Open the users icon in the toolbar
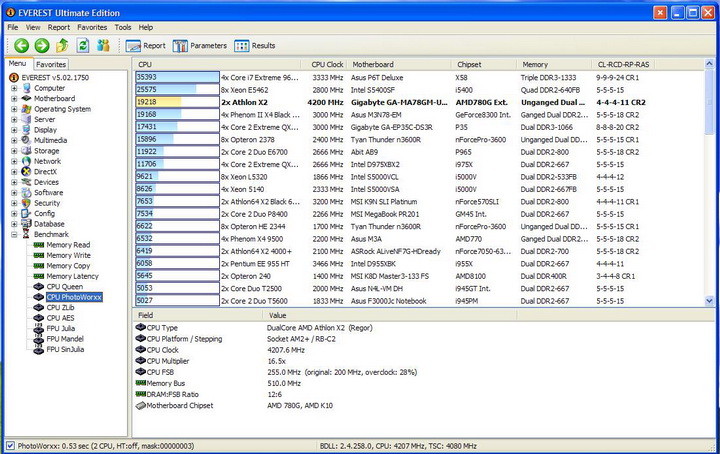This screenshot has height=454, width=720. click(x=103, y=46)
